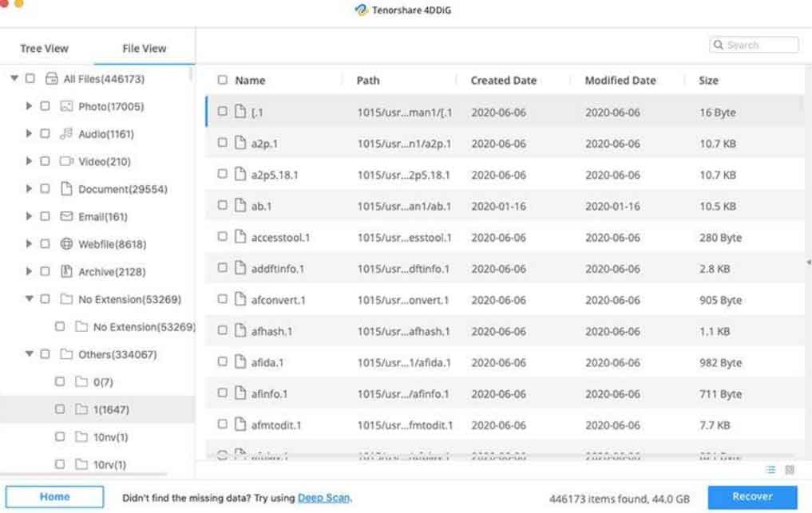Collapse the Others(334067) tree node
This screenshot has width=812, height=513.
(30, 354)
